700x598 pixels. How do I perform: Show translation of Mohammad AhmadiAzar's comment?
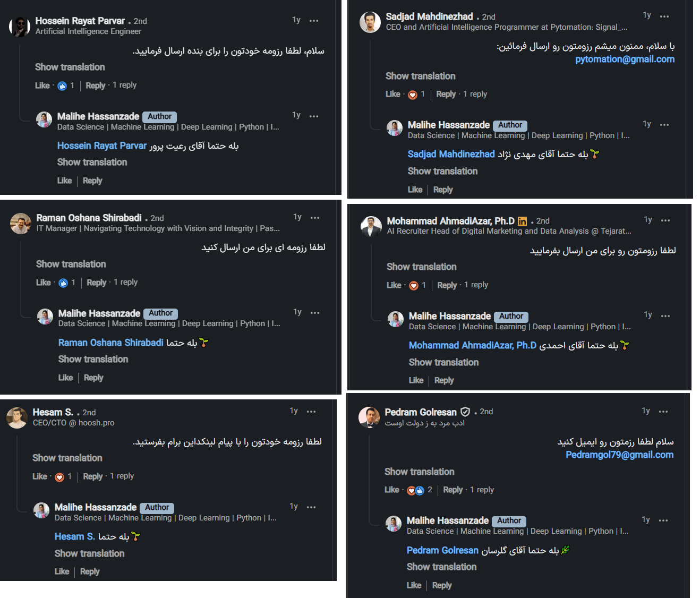tap(421, 267)
